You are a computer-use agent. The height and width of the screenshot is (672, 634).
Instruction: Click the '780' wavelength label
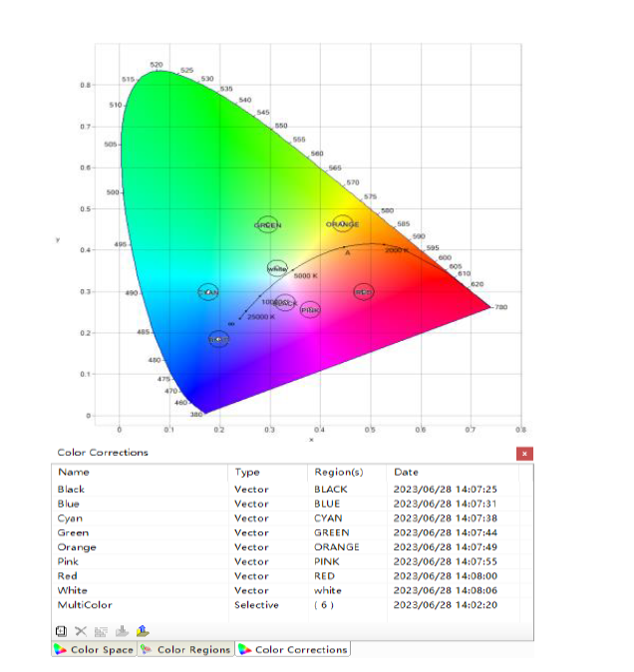point(500,307)
